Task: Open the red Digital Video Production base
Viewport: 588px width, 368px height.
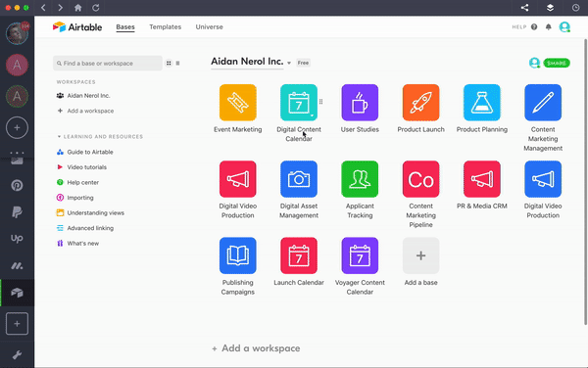Action: [238, 179]
